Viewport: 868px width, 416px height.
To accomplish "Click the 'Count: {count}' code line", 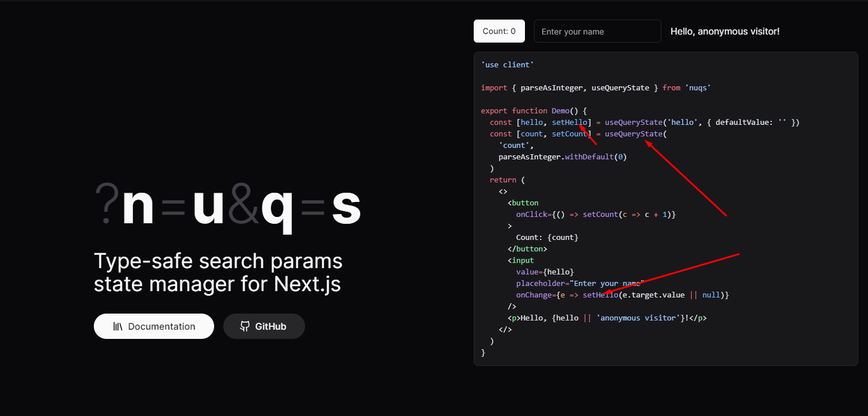I will 547,237.
